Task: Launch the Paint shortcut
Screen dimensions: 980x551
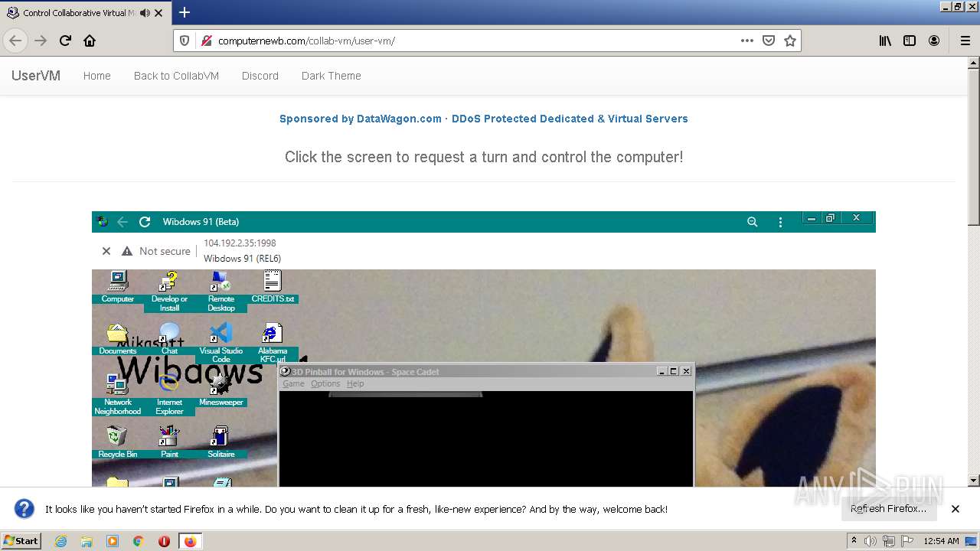Action: click(x=169, y=442)
